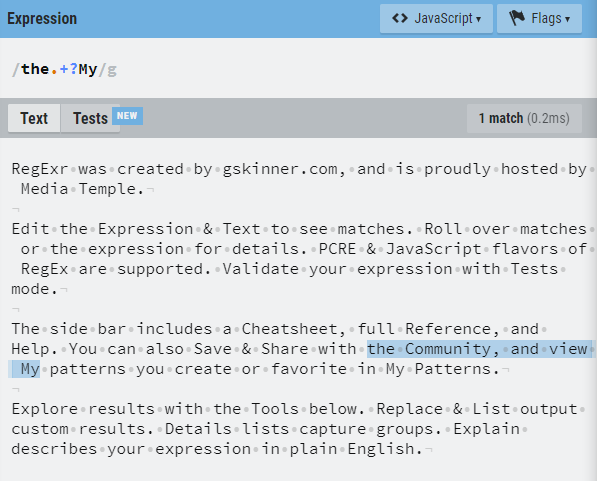597x481 pixels.
Task: Click the word 'Validate' in the text
Action: click(x=261, y=269)
